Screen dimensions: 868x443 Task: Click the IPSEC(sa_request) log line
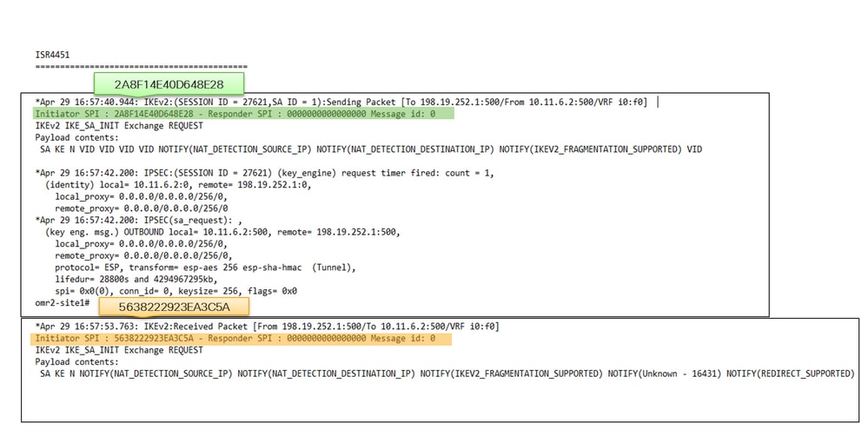[138, 221]
